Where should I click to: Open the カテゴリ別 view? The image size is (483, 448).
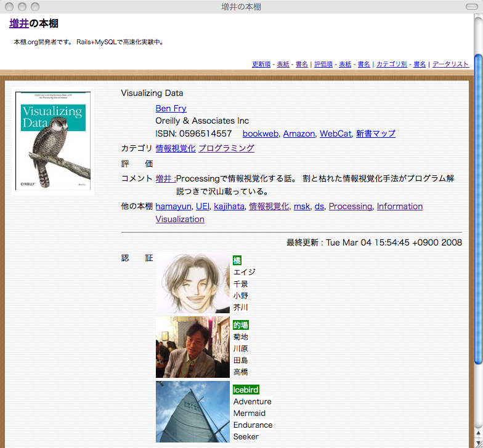point(392,64)
